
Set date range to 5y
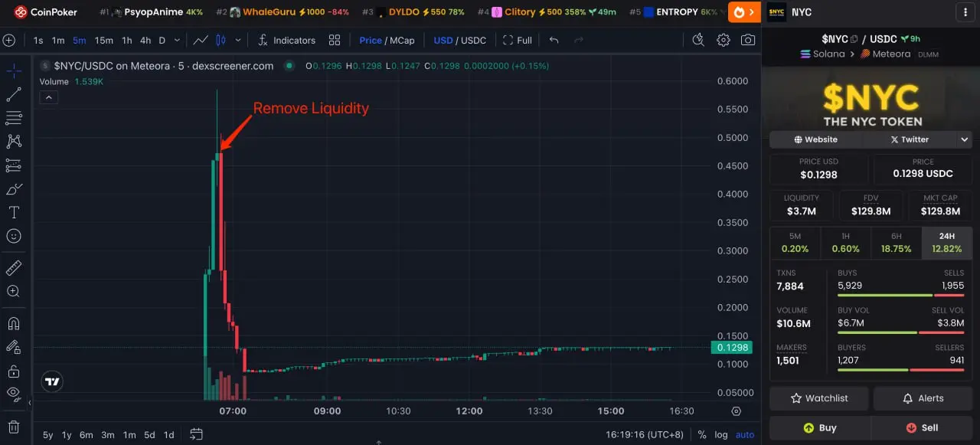[48, 434]
